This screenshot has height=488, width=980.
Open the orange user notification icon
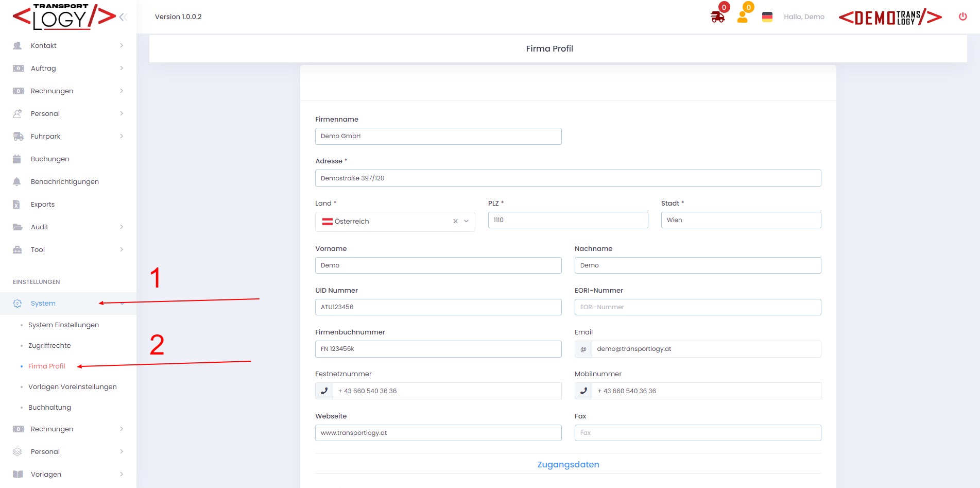pyautogui.click(x=742, y=17)
